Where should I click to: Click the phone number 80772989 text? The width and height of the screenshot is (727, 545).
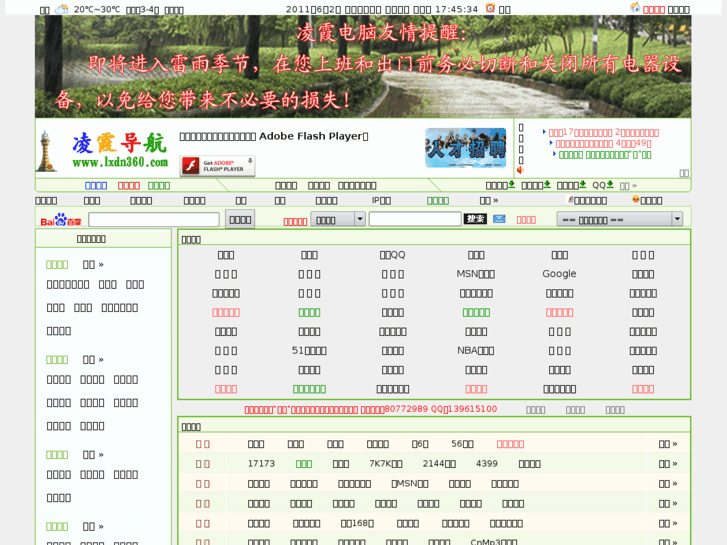coord(406,409)
